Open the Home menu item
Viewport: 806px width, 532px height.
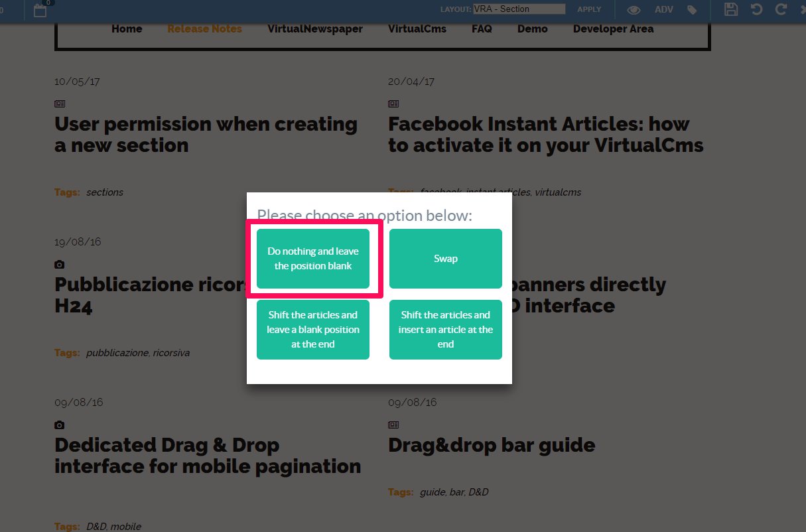(127, 29)
